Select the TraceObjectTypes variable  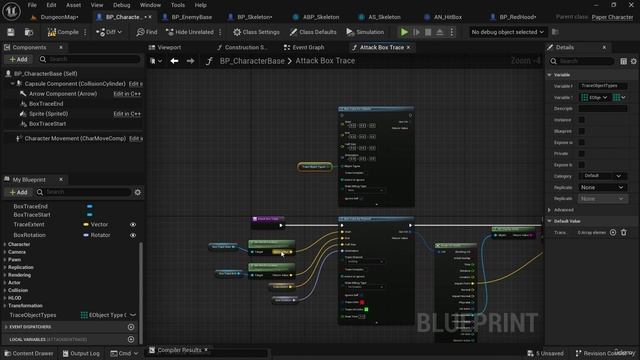tap(33, 315)
